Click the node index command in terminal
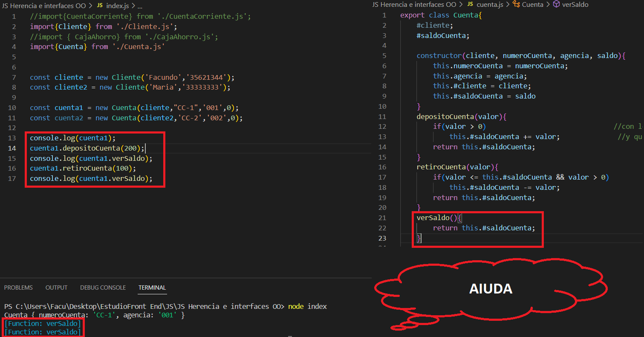This screenshot has height=337, width=644. click(x=307, y=307)
